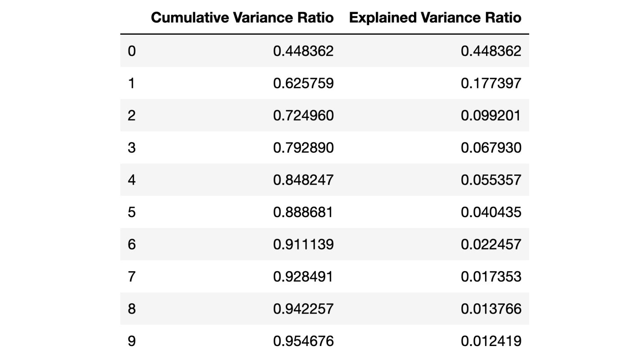
Task: Select row index 9 label
Action: pyautogui.click(x=131, y=341)
